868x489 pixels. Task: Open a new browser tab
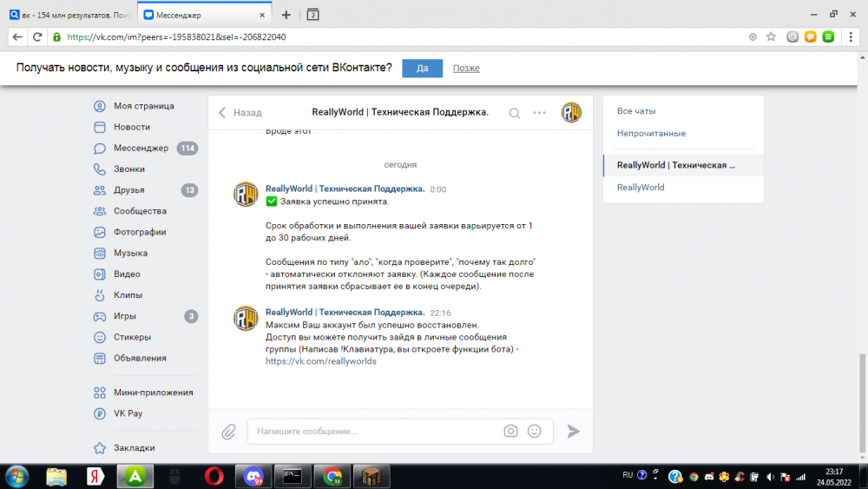tap(286, 15)
